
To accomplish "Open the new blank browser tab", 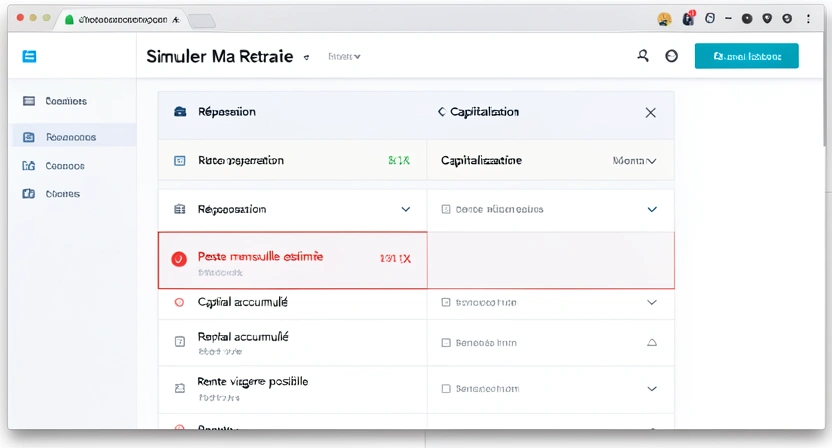I will click(202, 21).
